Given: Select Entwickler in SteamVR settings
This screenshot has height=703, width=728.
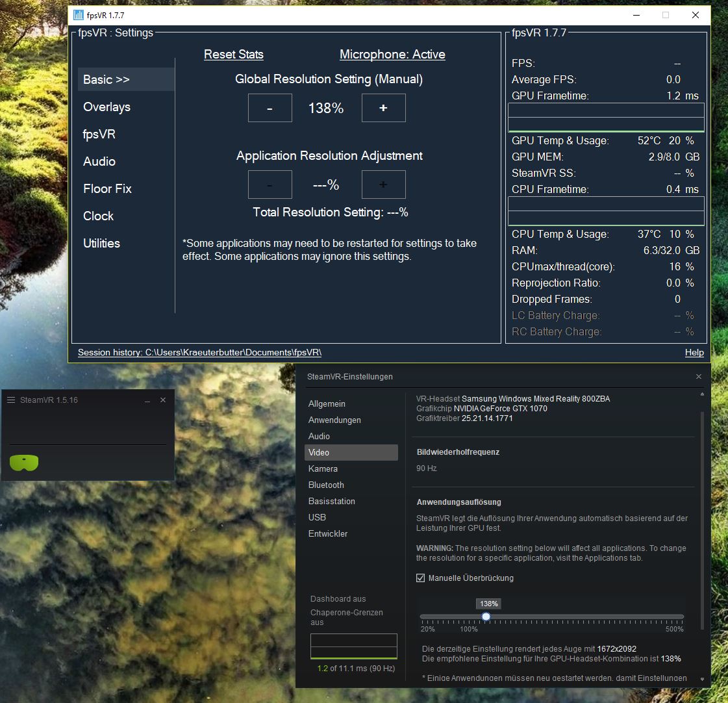Looking at the screenshot, I should click(328, 534).
